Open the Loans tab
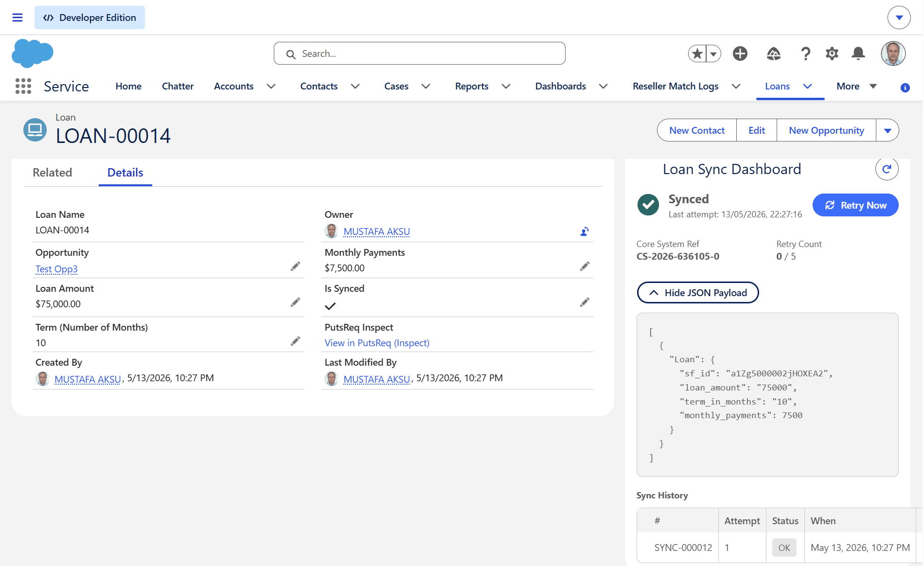The width and height of the screenshot is (924, 566). (x=777, y=86)
